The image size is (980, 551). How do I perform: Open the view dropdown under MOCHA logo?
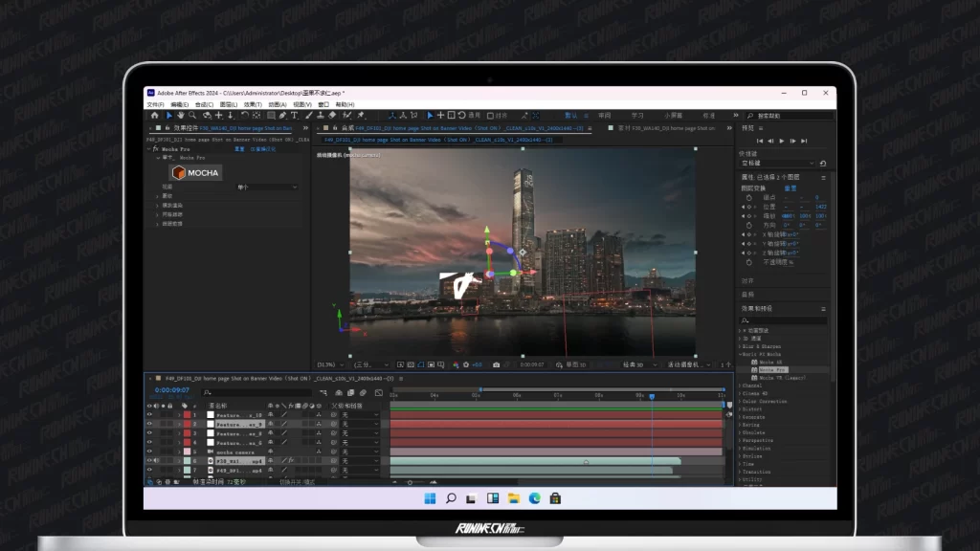(266, 187)
